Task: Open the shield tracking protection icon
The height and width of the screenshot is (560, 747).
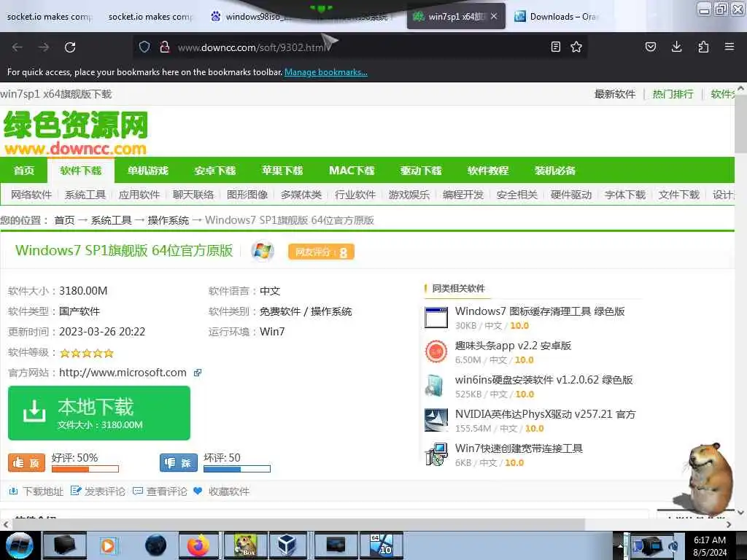Action: pyautogui.click(x=144, y=47)
